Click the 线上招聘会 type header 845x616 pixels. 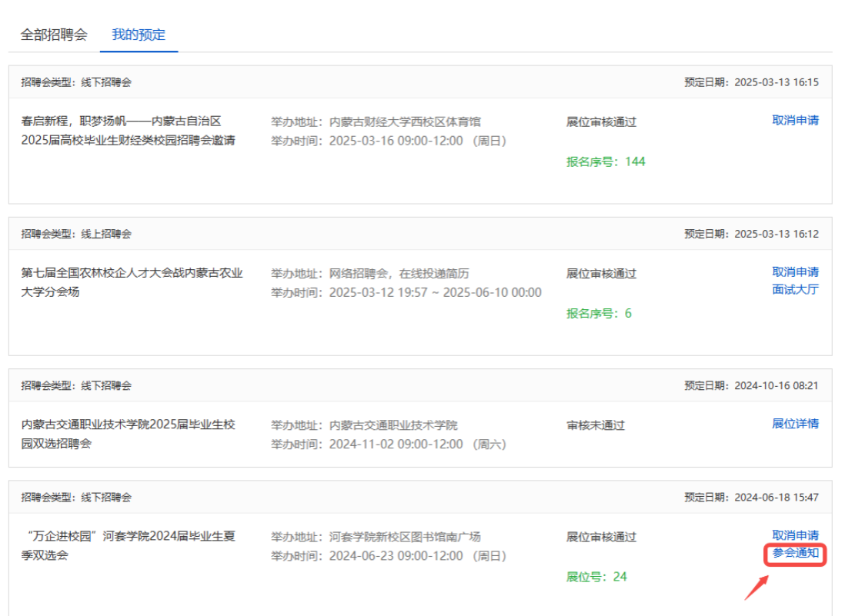tap(76, 234)
